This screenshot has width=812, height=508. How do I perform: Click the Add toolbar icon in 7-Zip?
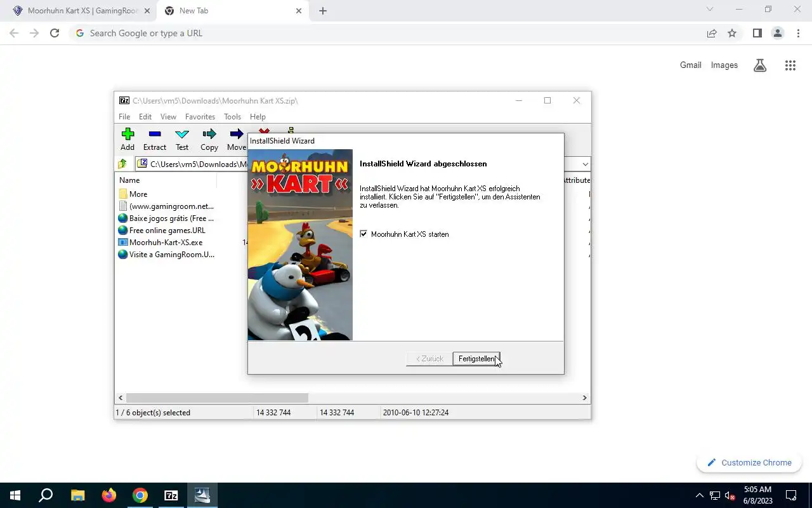[x=128, y=139]
